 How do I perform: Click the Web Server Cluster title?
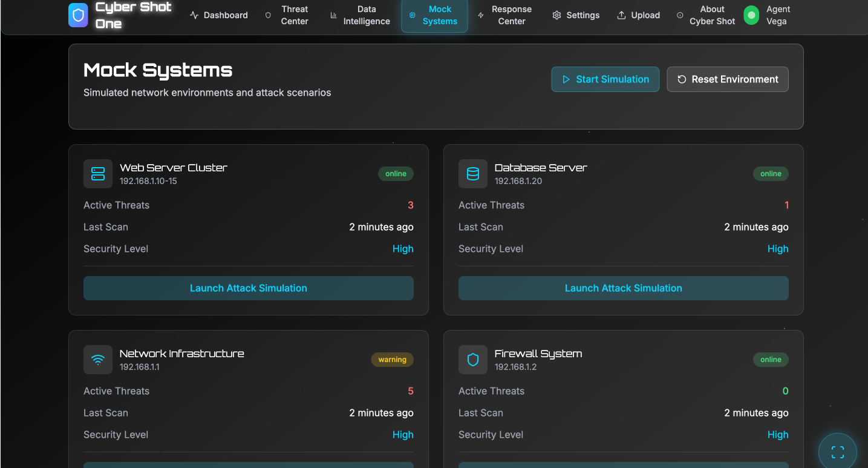[x=174, y=168]
